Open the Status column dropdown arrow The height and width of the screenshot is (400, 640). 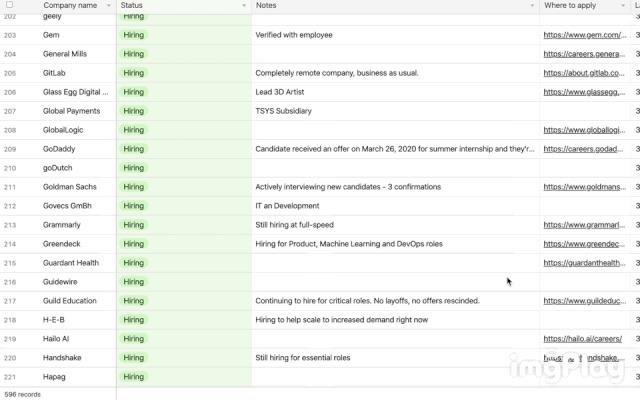pos(244,6)
